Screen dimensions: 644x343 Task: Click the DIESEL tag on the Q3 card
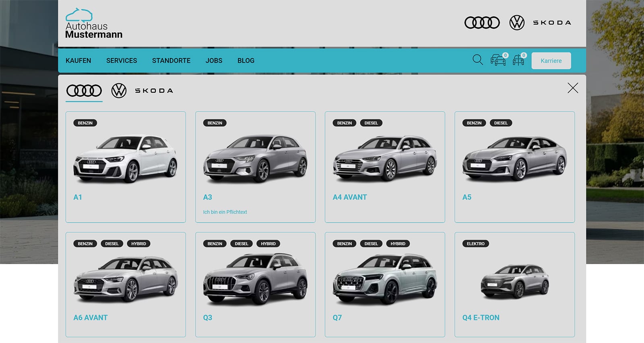[242, 244]
